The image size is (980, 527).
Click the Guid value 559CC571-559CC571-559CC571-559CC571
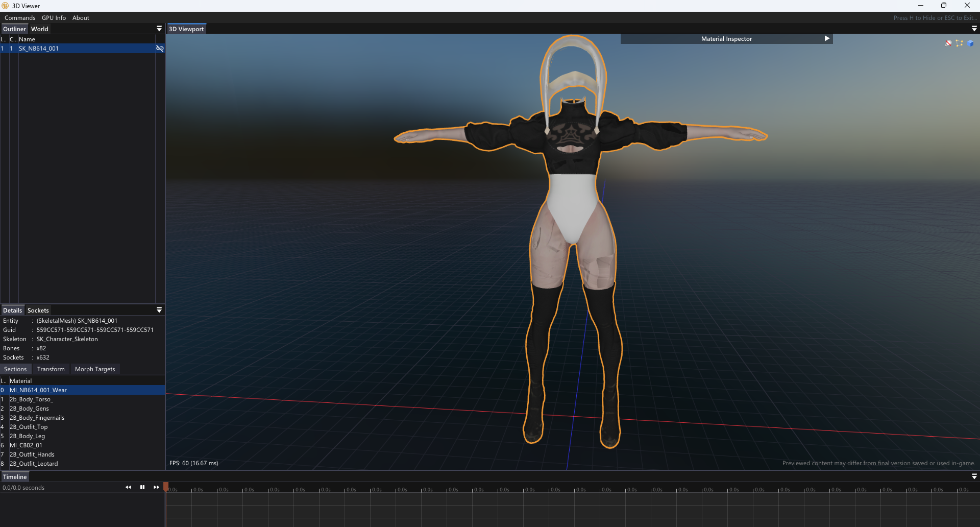coord(95,330)
